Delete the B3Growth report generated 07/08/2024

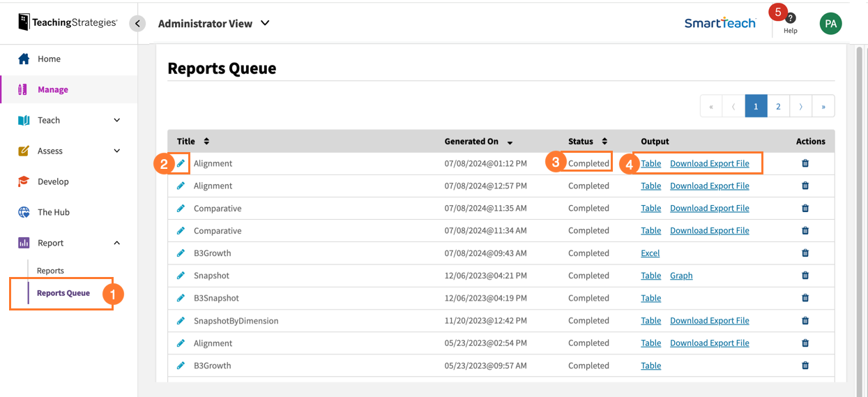pyautogui.click(x=805, y=253)
